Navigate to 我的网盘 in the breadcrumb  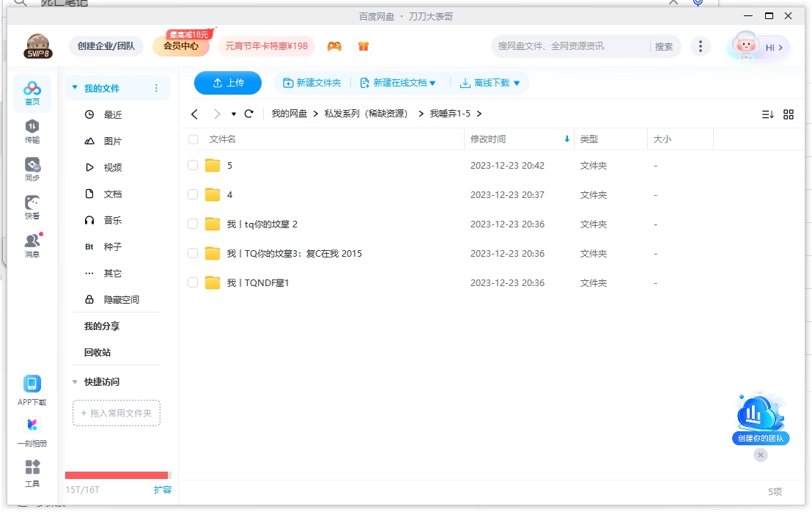[x=291, y=114]
